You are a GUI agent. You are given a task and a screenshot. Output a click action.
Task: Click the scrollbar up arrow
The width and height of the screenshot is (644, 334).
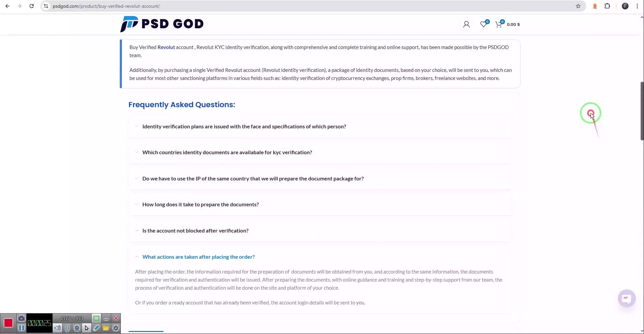642,16
